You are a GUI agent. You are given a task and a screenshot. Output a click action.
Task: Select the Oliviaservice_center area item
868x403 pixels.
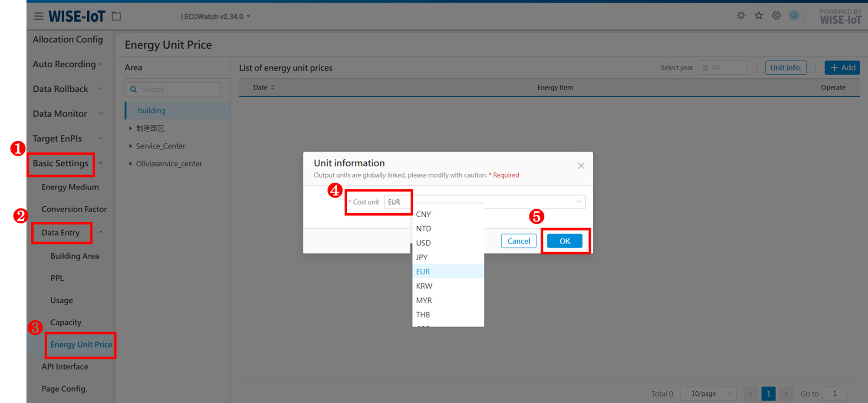tap(169, 164)
